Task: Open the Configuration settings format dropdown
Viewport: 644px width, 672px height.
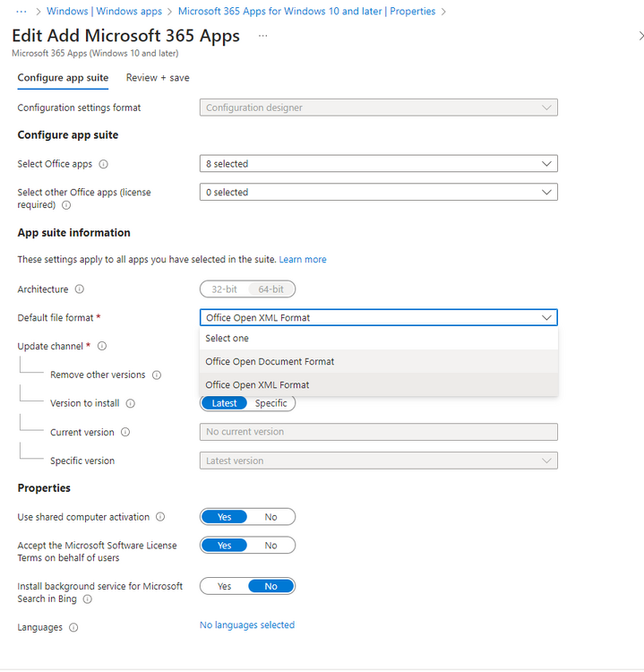Action: [379, 108]
